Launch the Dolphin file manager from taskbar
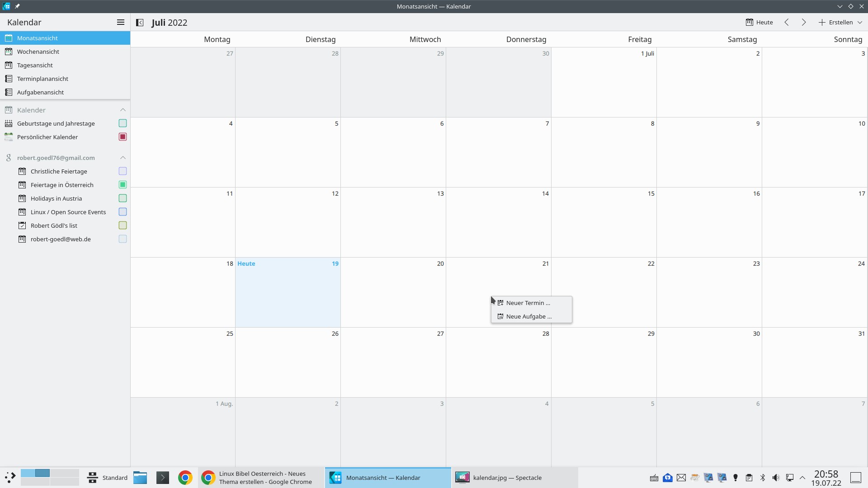The width and height of the screenshot is (868, 488). click(140, 478)
